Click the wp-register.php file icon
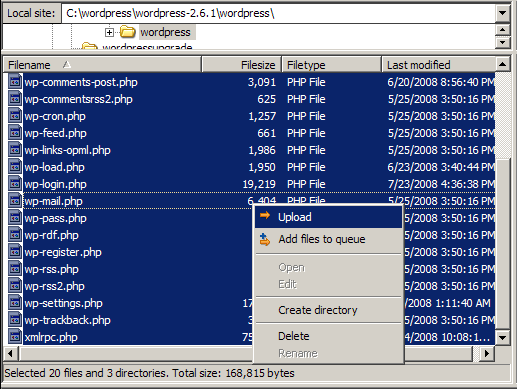517x389 pixels. (x=15, y=252)
